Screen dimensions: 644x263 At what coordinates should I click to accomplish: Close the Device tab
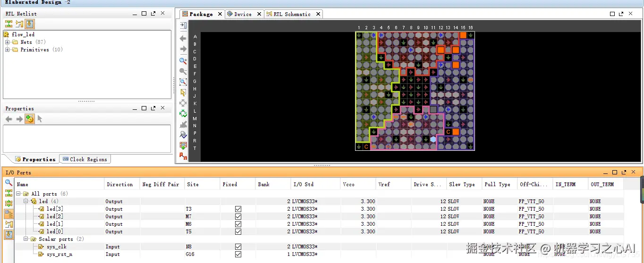[x=259, y=14]
